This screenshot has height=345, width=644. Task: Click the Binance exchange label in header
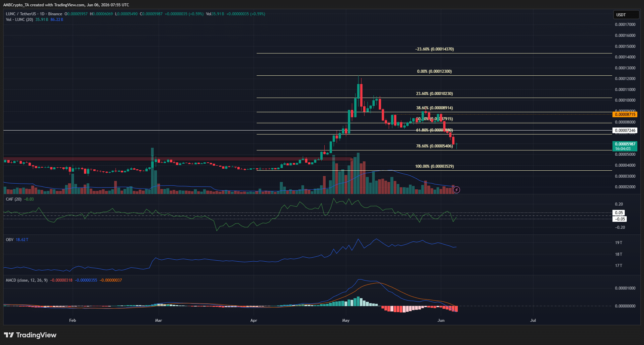pos(55,14)
